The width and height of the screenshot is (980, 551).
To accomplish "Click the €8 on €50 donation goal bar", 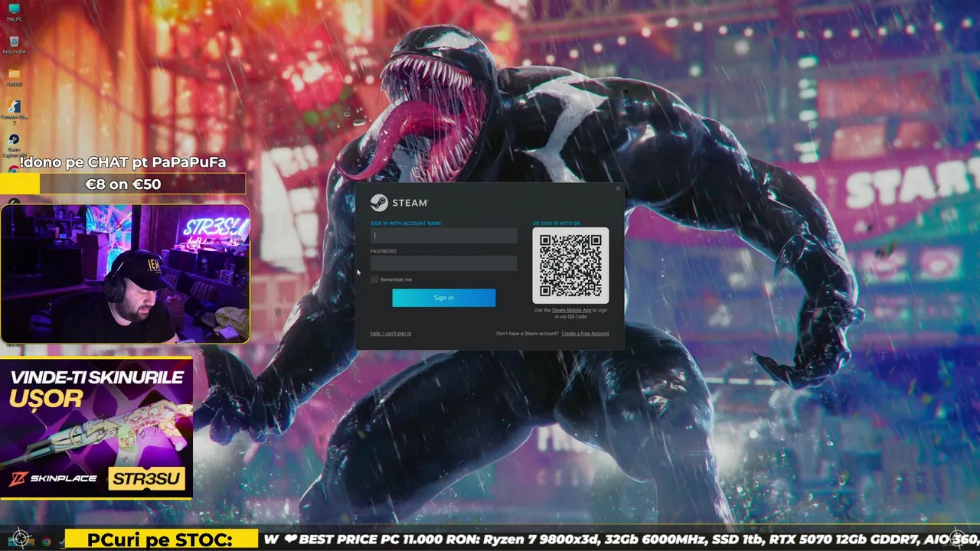I will point(122,184).
